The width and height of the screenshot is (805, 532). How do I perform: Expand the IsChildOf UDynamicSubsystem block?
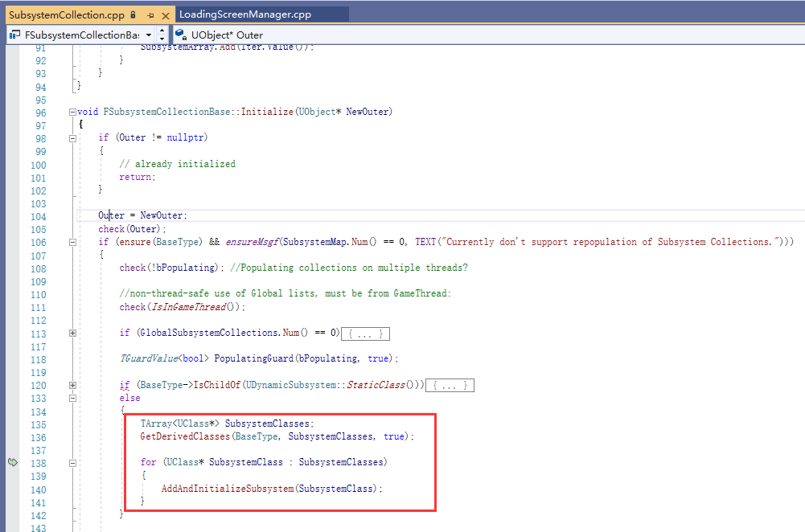point(72,385)
